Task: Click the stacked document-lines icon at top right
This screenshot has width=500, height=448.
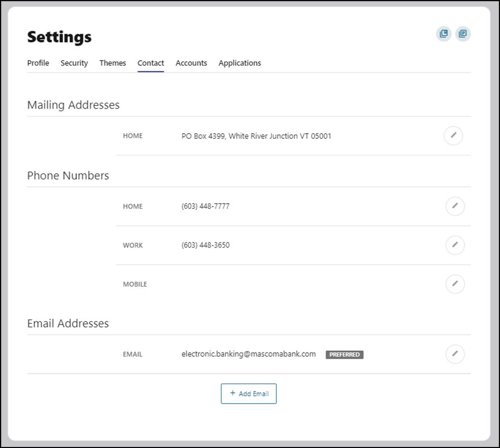Action: [463, 34]
